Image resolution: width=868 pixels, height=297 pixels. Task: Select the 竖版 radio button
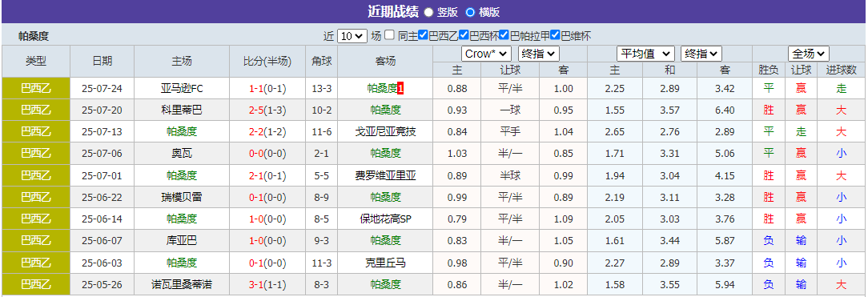[x=428, y=12]
